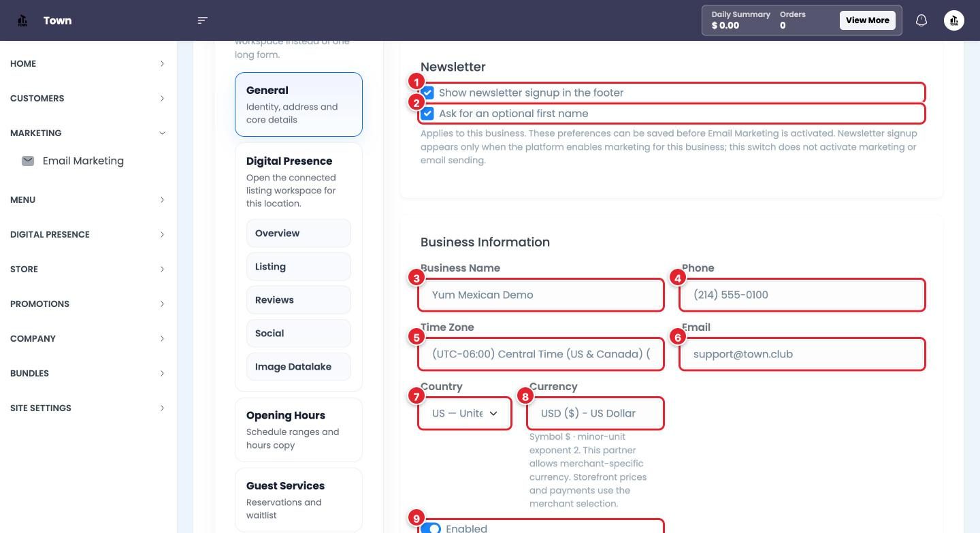This screenshot has height=533, width=980.
Task: Open the Listing sub-item
Action: [299, 266]
